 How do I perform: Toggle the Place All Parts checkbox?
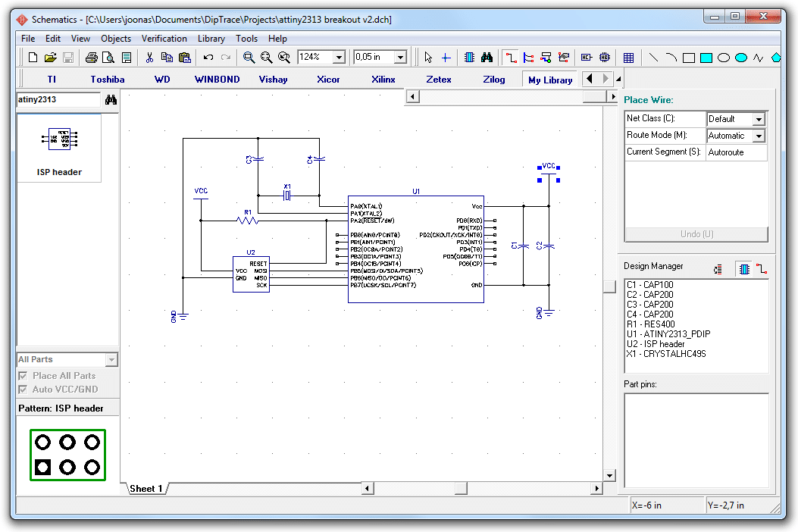pos(23,376)
